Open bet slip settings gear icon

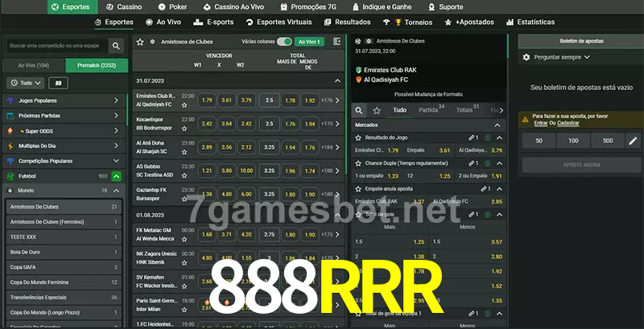526,57
